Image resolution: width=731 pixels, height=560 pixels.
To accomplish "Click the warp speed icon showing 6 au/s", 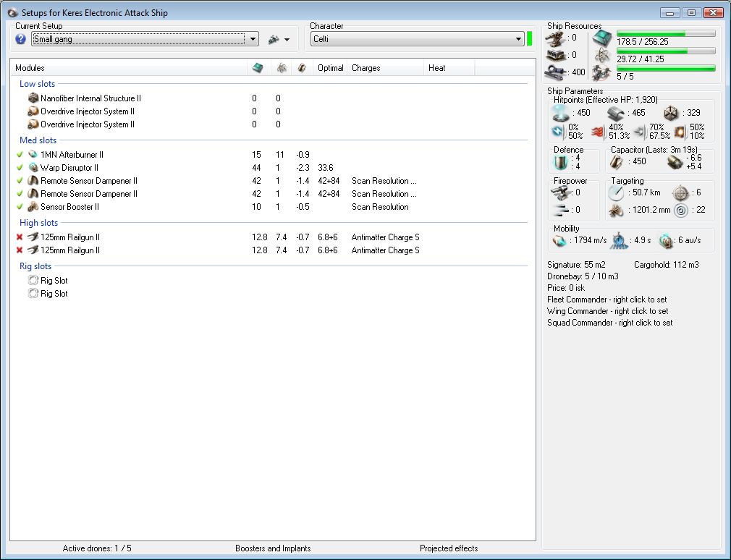I will click(x=667, y=241).
